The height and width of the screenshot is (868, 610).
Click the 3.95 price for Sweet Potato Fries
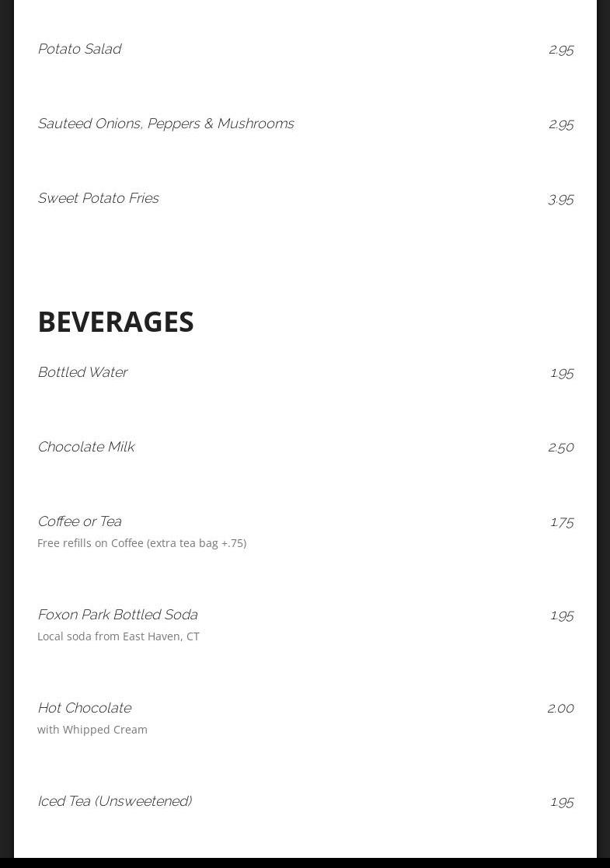560,199
